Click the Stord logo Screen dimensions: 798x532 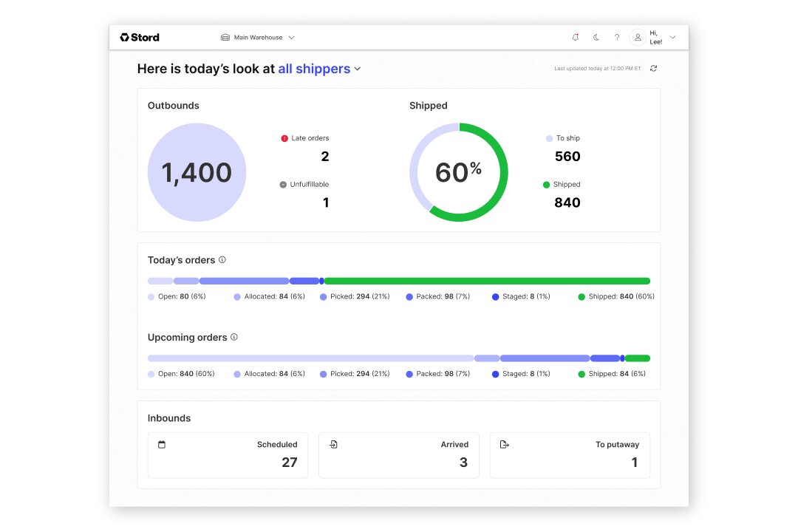click(140, 37)
